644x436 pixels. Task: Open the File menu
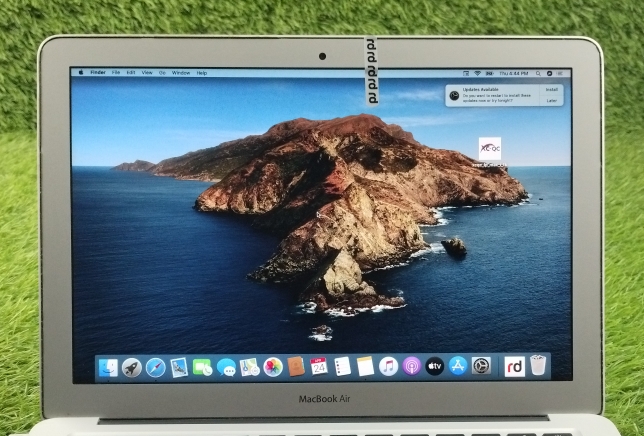[x=116, y=73]
